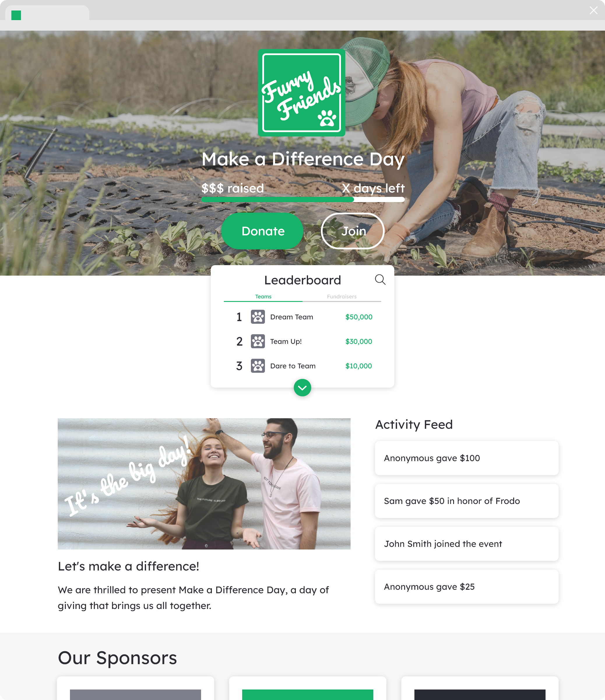Open 'John Smith joined the event' activity card
The image size is (605, 700).
467,544
